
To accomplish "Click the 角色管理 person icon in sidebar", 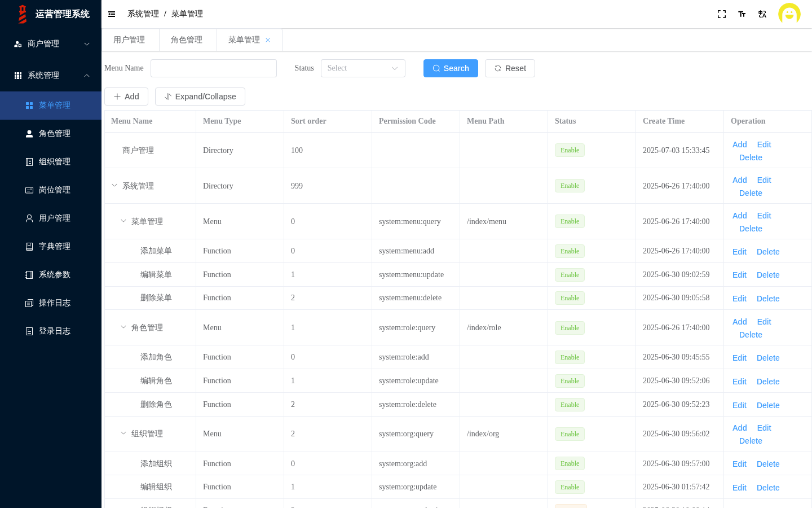I will coord(29,134).
